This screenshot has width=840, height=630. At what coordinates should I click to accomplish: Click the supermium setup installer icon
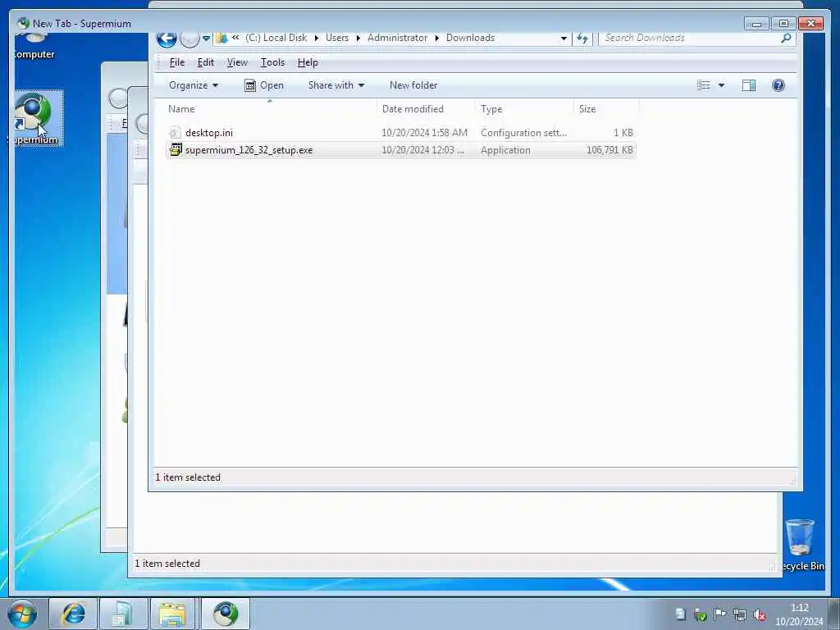click(176, 149)
